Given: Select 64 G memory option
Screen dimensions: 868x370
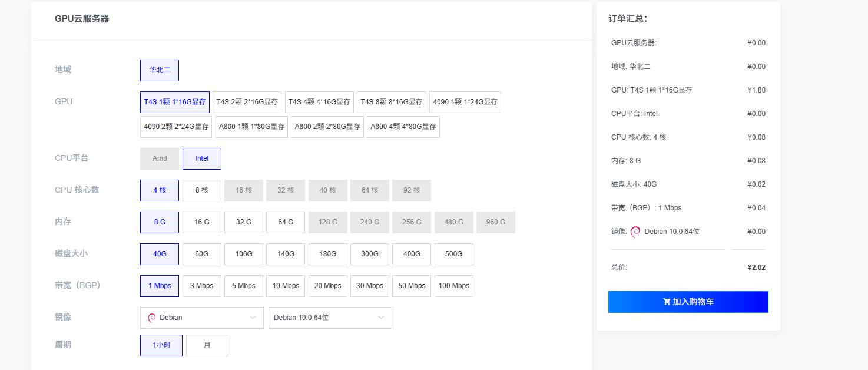Looking at the screenshot, I should point(286,222).
